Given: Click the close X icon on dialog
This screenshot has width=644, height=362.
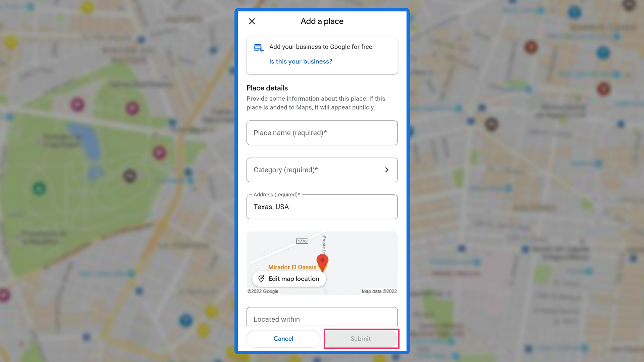Looking at the screenshot, I should pos(252,21).
